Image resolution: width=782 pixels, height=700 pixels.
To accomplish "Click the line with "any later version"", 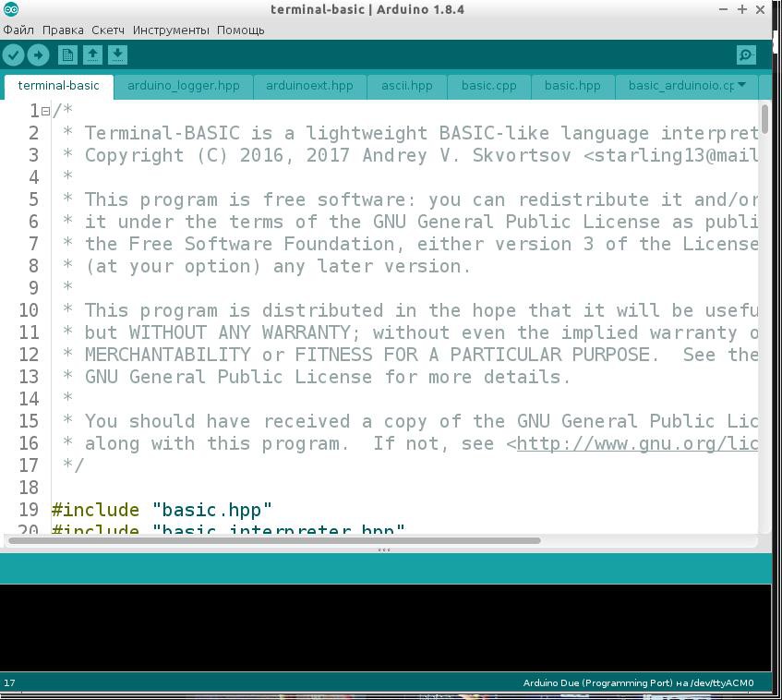I will coord(267,267).
